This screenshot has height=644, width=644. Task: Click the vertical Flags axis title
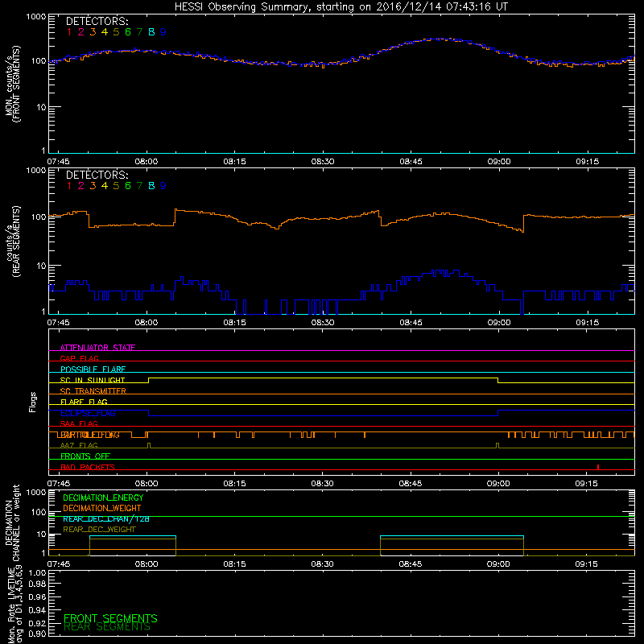33,402
